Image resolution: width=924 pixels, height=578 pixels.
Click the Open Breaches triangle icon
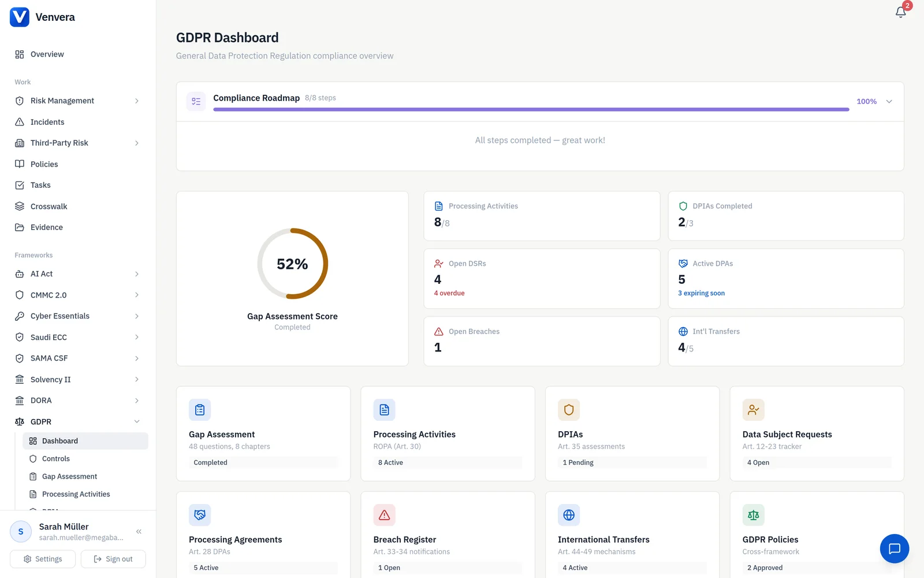tap(439, 331)
